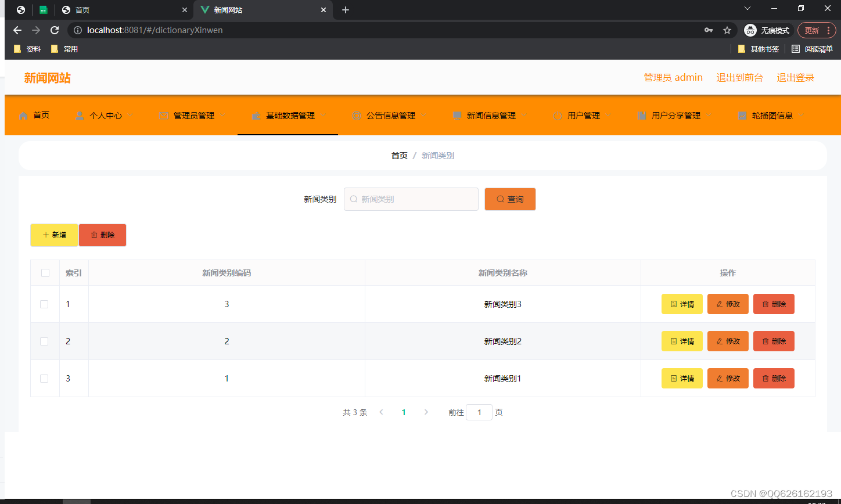Image resolution: width=841 pixels, height=504 pixels.
Task: Go back with the browser back arrow
Action: tap(17, 30)
